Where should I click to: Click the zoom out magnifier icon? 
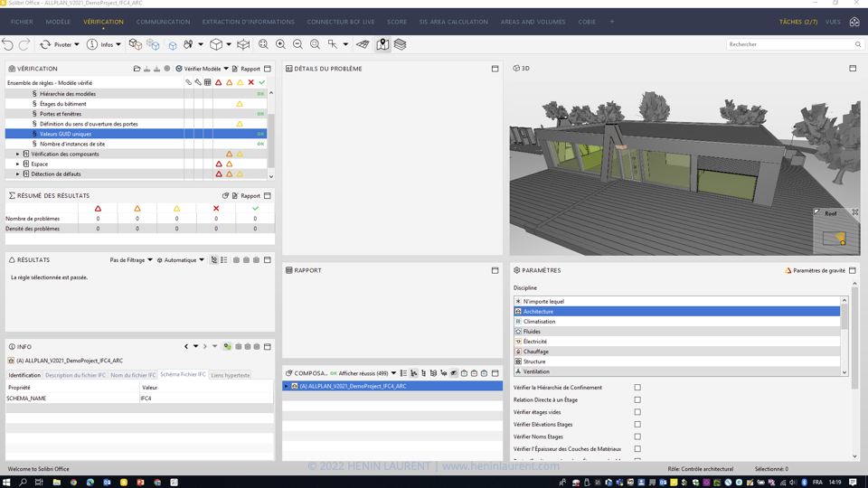click(297, 44)
